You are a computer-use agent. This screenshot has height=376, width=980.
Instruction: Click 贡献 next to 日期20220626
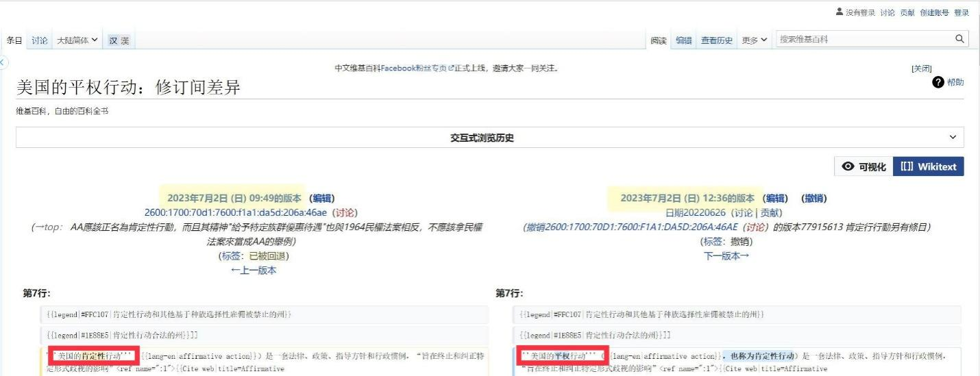(768, 213)
